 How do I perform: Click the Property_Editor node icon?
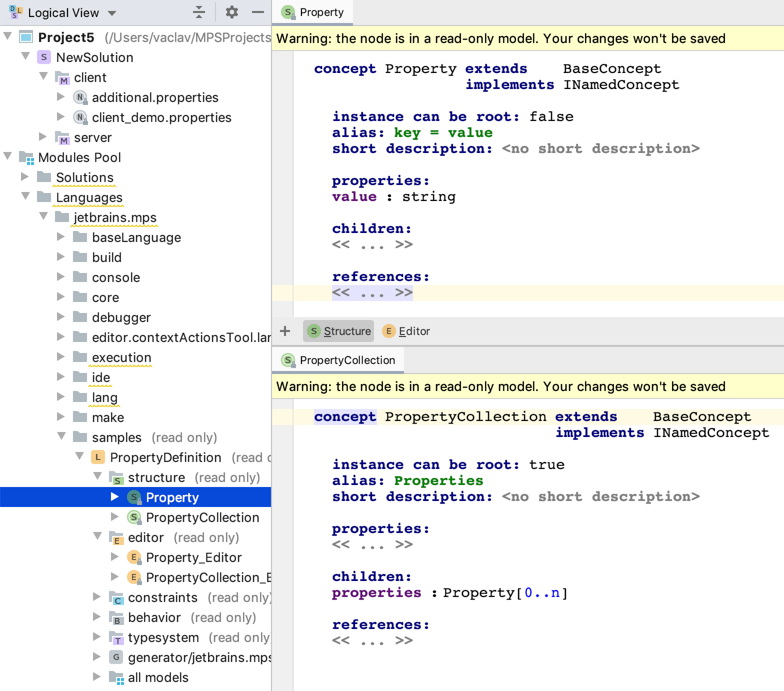click(134, 557)
